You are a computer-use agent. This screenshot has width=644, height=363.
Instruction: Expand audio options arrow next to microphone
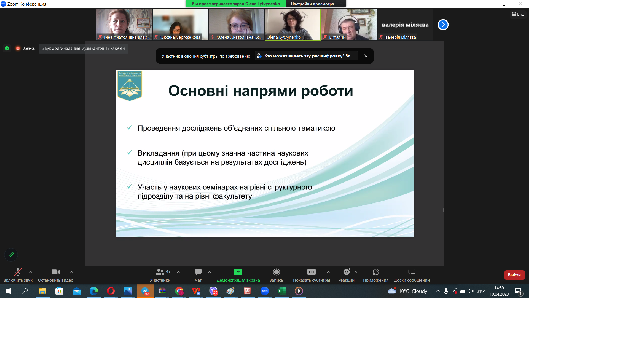point(31,272)
